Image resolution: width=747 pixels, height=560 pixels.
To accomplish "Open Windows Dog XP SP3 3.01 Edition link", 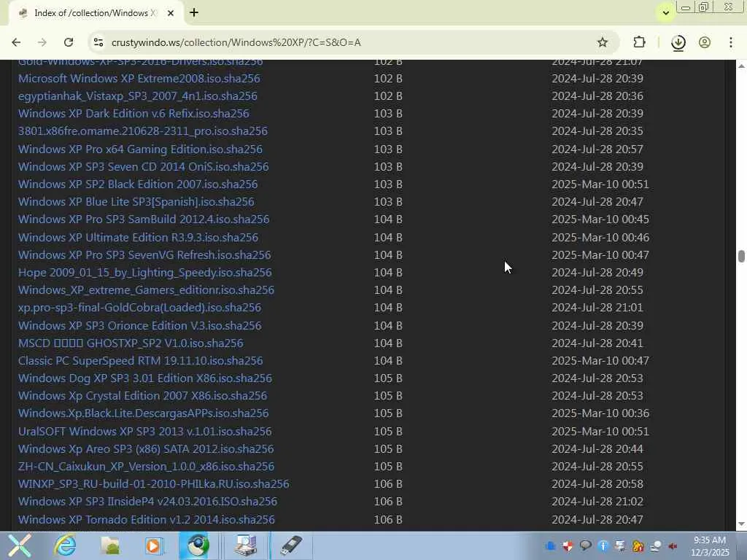I will click(145, 378).
